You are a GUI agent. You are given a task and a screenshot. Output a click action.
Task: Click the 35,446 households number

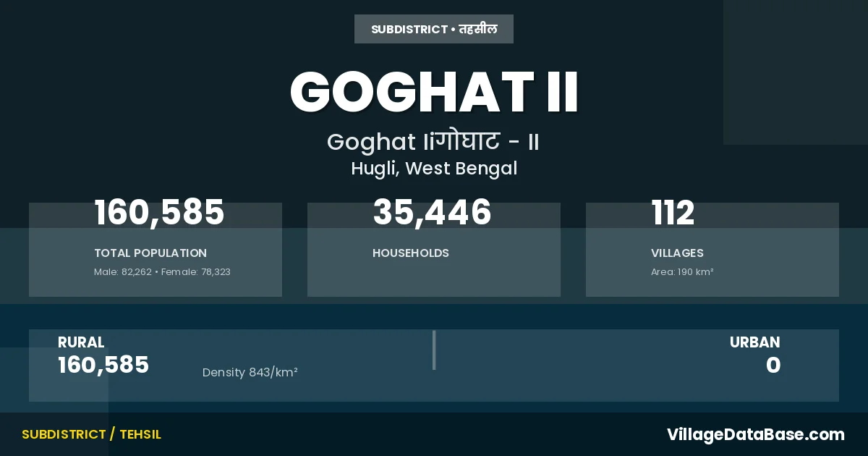432,213
